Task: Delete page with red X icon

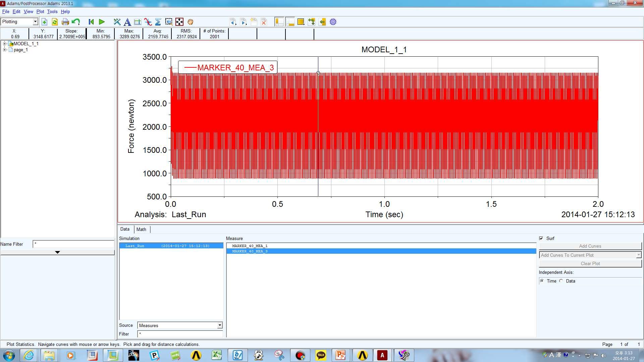Action: (x=264, y=22)
